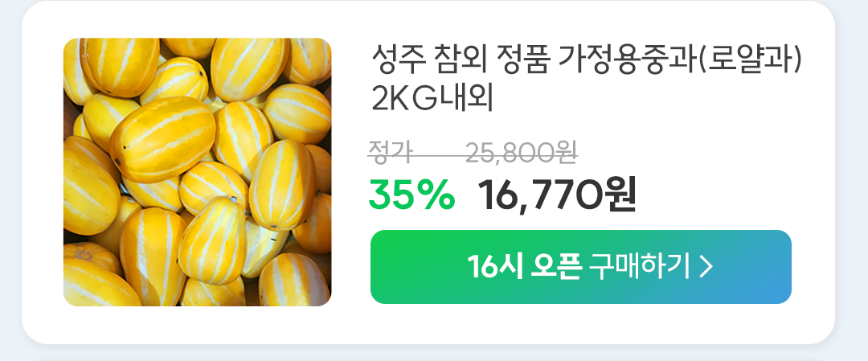Image resolution: width=868 pixels, height=361 pixels.
Task: Click the large melon in image center
Action: [162, 140]
